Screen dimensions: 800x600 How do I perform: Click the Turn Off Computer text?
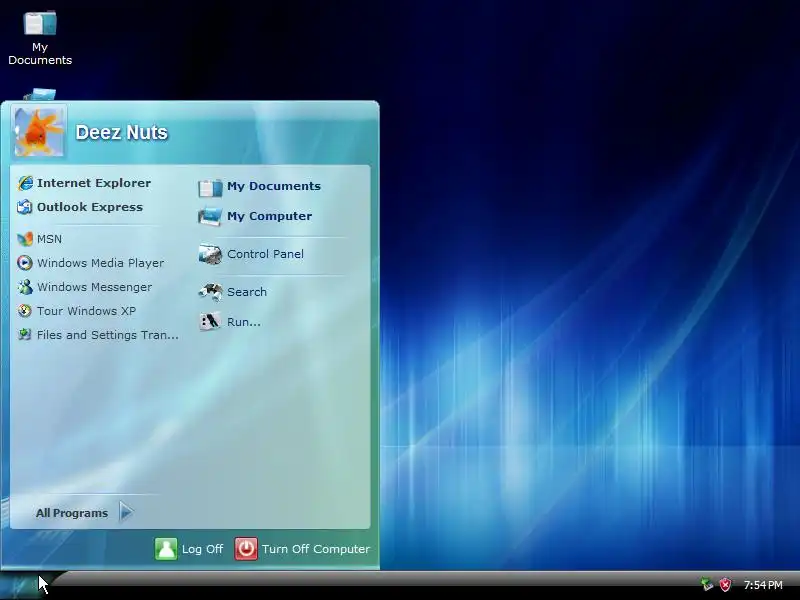click(316, 549)
